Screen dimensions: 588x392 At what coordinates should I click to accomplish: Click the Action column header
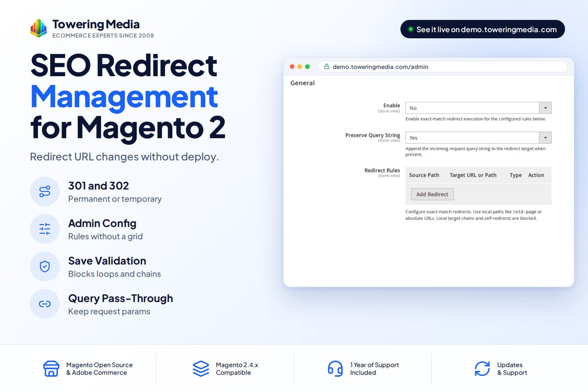click(536, 175)
